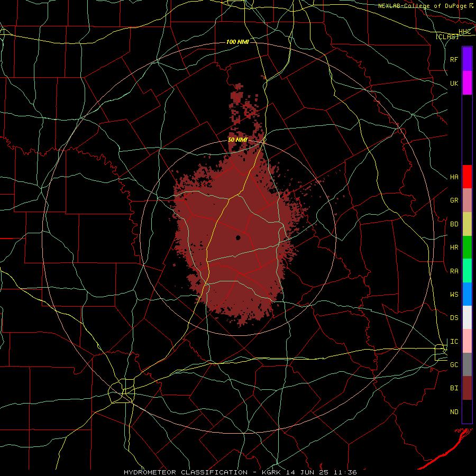Click the HR legend label
The image size is (476, 476).
(454, 247)
